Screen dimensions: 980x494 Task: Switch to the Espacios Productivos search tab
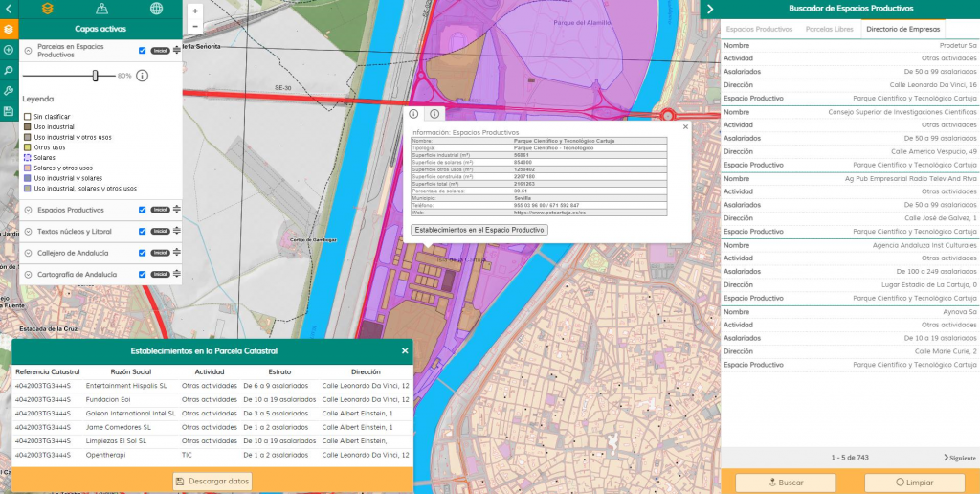pyautogui.click(x=760, y=29)
